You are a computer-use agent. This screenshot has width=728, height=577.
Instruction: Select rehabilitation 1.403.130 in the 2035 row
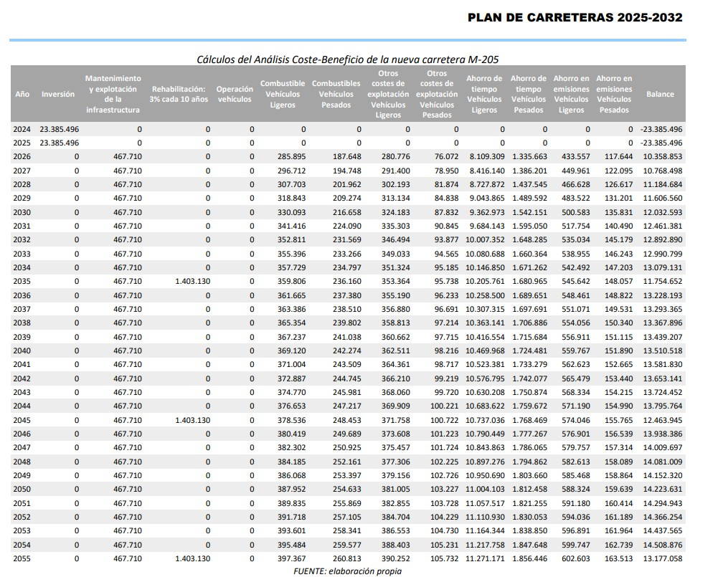(193, 281)
